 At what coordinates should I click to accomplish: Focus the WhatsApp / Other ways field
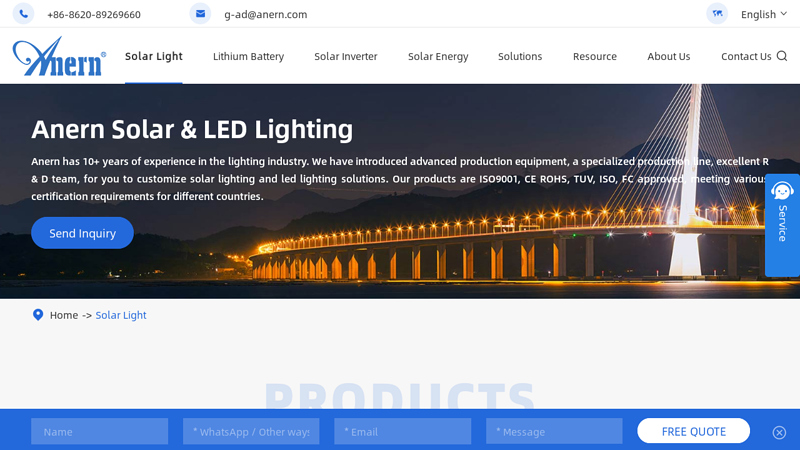(251, 431)
